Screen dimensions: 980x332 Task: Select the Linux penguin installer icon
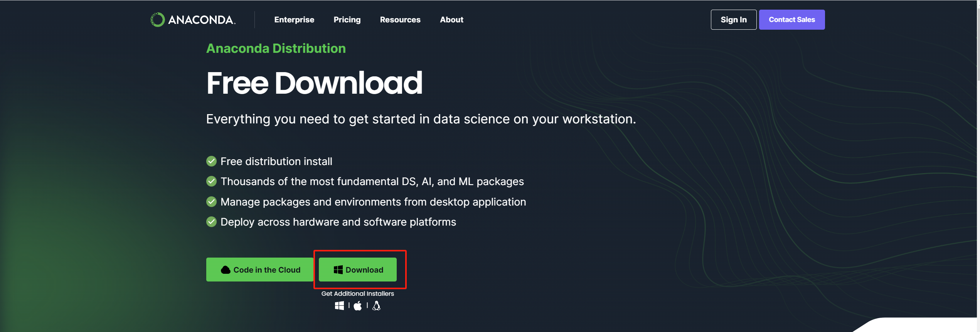click(377, 306)
